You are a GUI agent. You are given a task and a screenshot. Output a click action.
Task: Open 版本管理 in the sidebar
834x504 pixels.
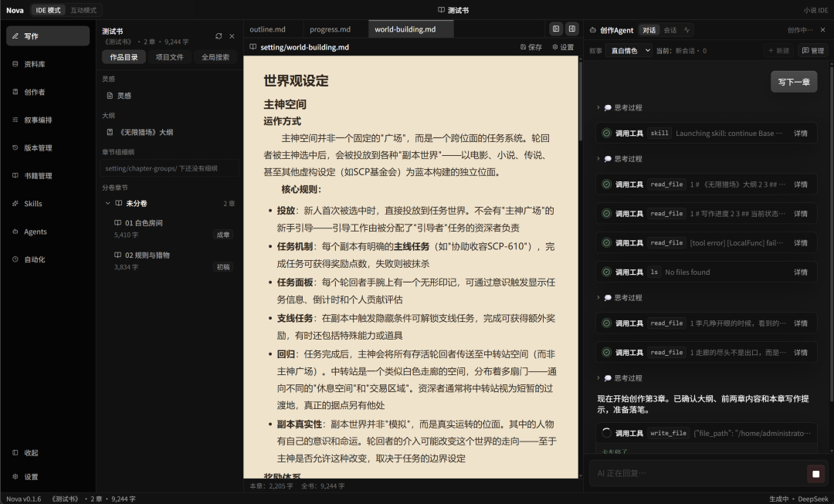click(48, 147)
